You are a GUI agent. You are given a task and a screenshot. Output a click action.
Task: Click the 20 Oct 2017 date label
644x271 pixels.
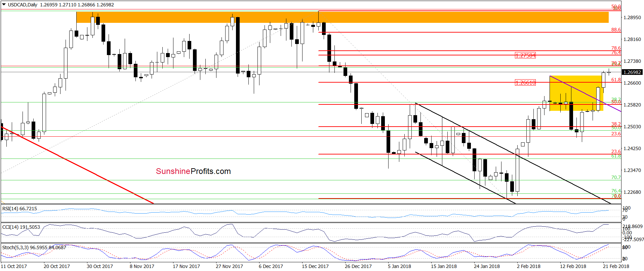point(57,266)
